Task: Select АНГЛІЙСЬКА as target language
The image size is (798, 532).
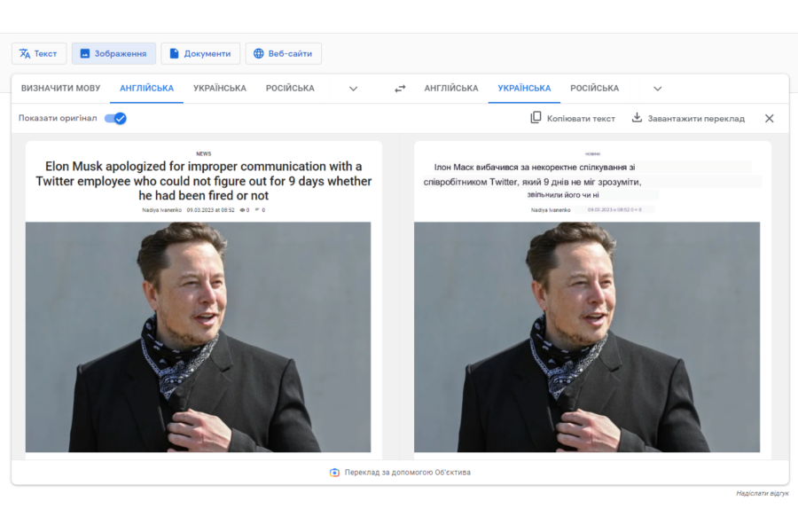Action: pyautogui.click(x=451, y=88)
